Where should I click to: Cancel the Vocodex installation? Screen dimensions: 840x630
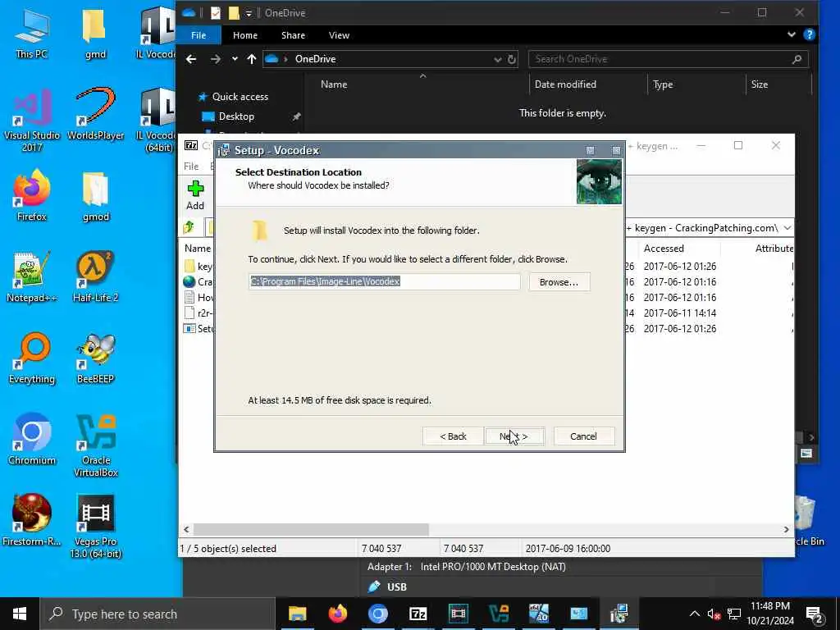(x=583, y=436)
